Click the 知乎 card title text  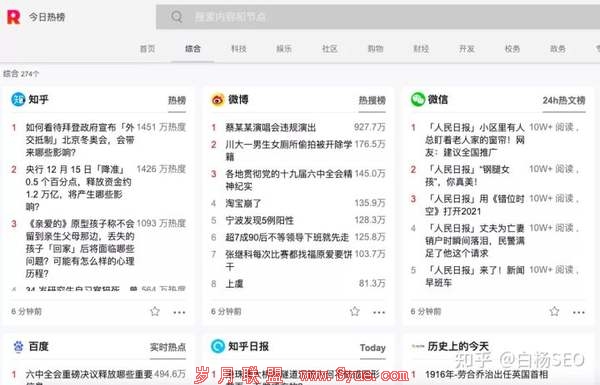point(38,100)
